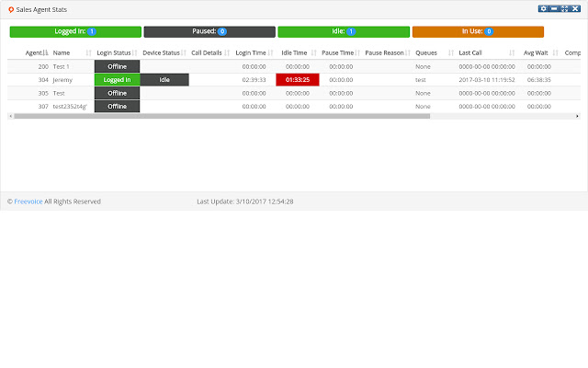588x368 pixels.
Task: Select agent name Test 1
Action: pos(62,66)
